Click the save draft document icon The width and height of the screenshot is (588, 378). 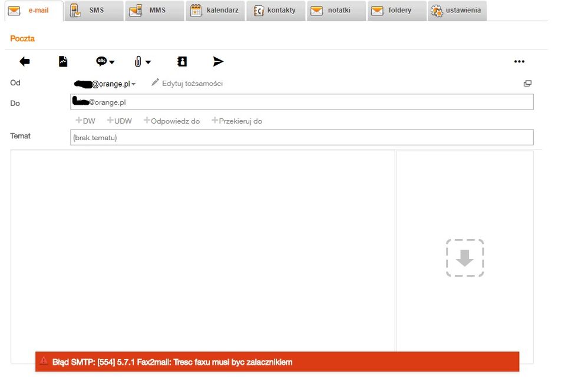pos(63,61)
